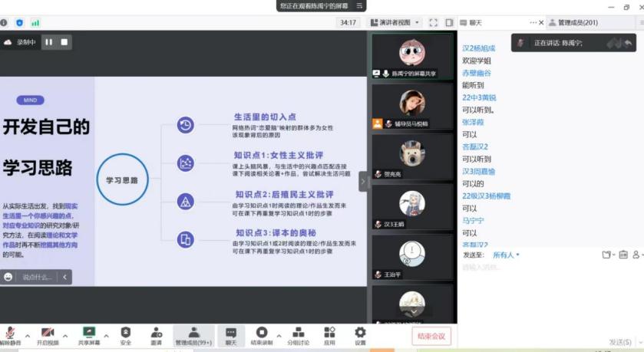The height and width of the screenshot is (352, 644).
Task: Click the 说点什么 quick message field
Action: pyautogui.click(x=37, y=277)
